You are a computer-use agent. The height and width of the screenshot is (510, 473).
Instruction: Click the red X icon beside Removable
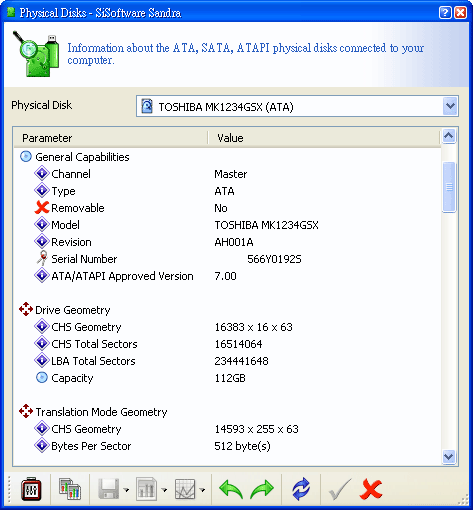42,208
